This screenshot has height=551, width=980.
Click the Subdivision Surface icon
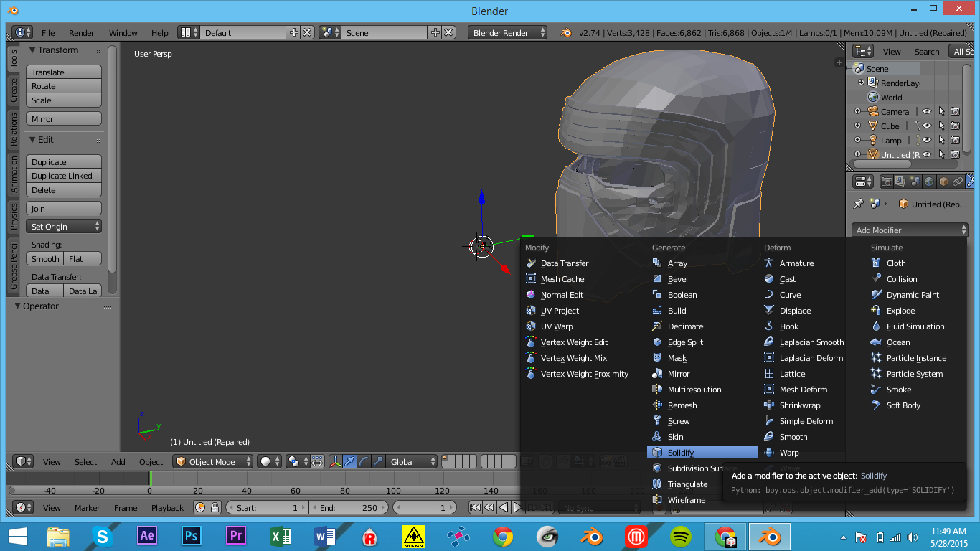tap(657, 468)
